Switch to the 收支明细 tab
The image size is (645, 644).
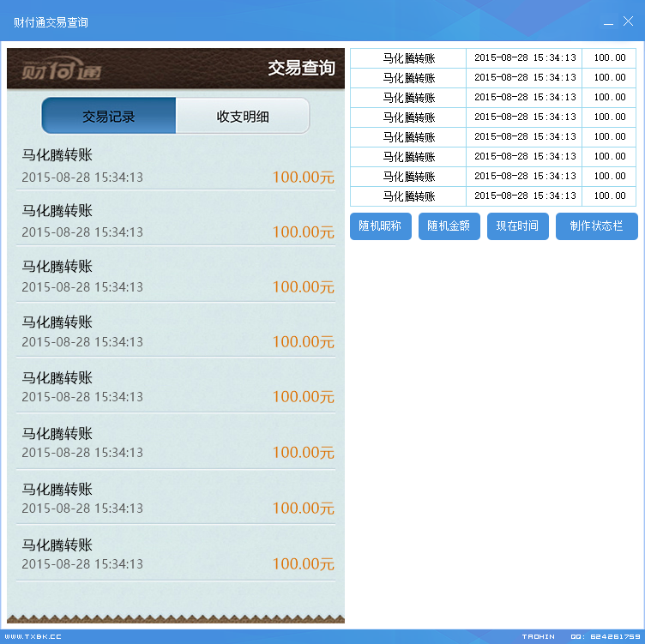pyautogui.click(x=243, y=116)
